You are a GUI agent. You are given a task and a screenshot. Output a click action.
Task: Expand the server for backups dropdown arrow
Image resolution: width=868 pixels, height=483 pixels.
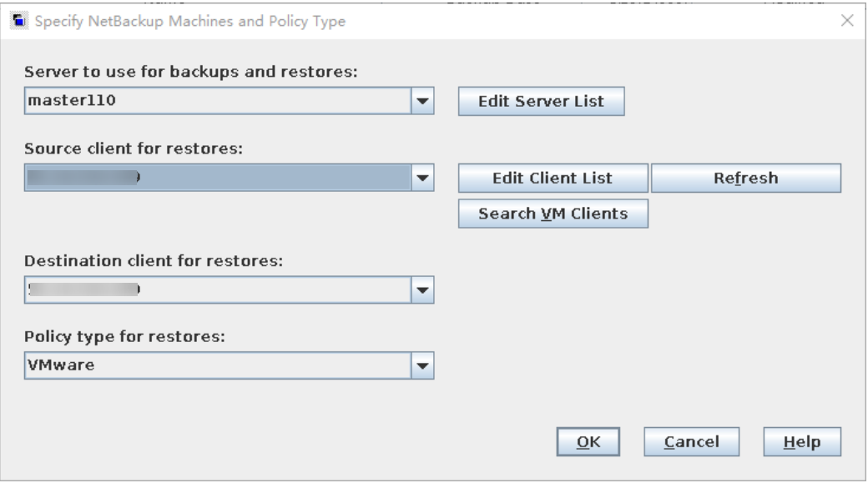coord(423,103)
